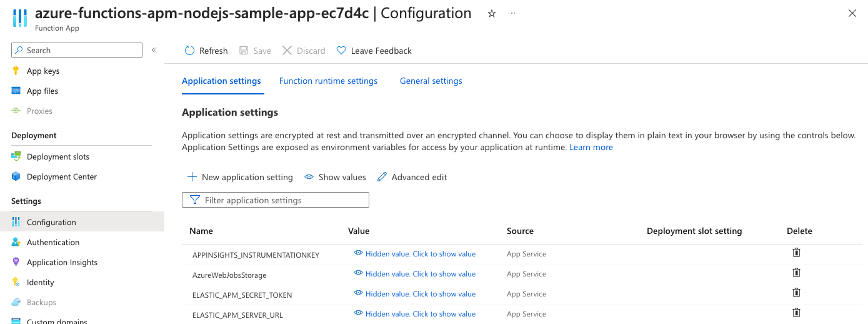This screenshot has width=868, height=324.
Task: Open Application Insights in the sidebar
Action: (x=62, y=262)
